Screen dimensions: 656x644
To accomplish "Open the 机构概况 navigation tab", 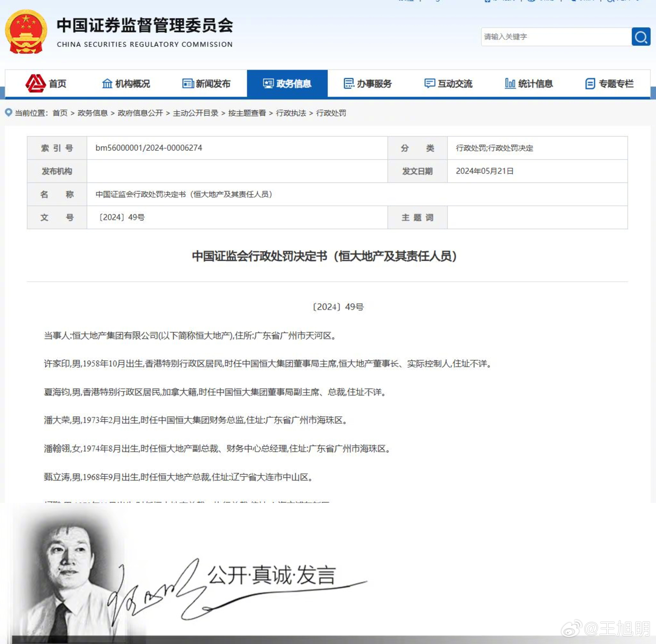I will coord(126,83).
